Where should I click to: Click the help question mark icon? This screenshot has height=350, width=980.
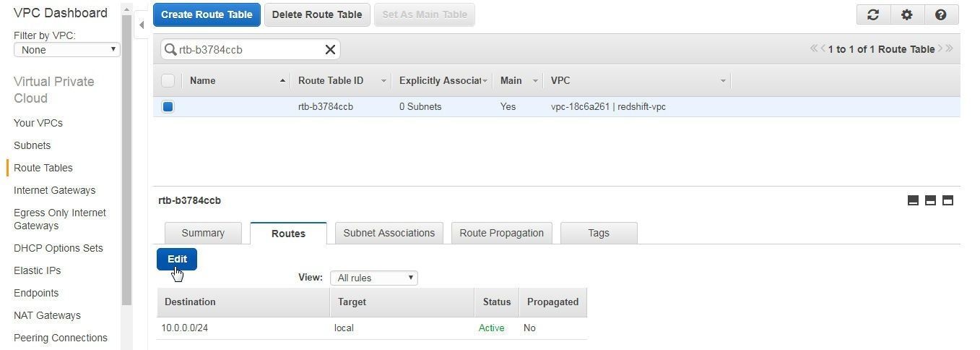[x=940, y=14]
